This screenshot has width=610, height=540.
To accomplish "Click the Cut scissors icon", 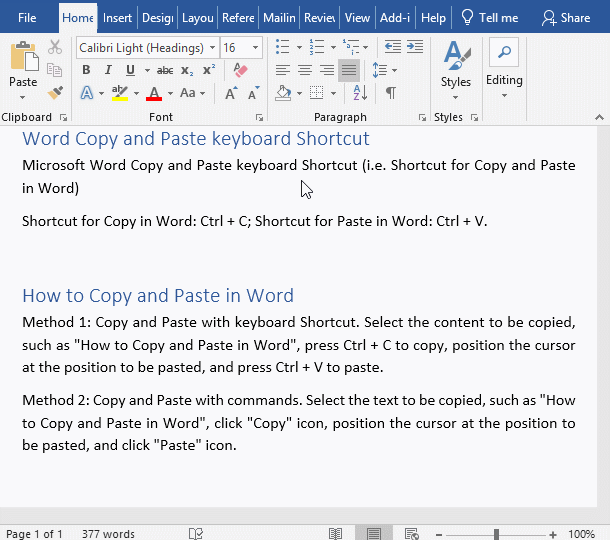I will click(55, 47).
